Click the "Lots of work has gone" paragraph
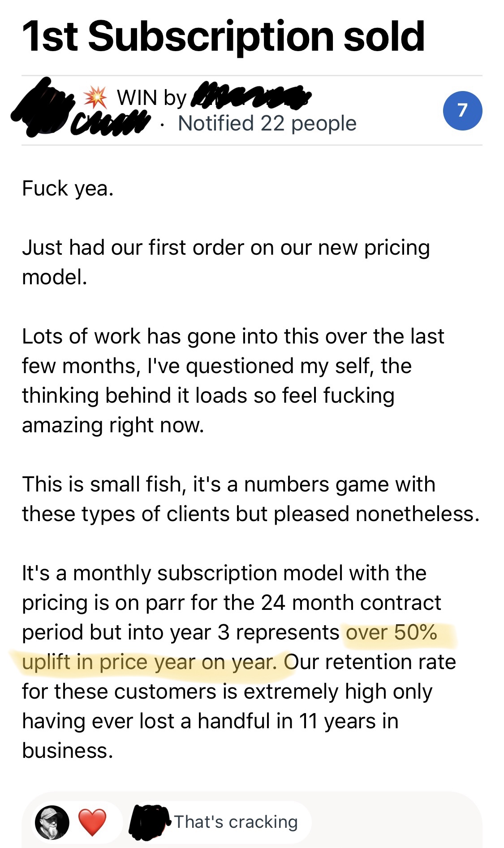Image resolution: width=504 pixels, height=848 pixels. coord(233,380)
